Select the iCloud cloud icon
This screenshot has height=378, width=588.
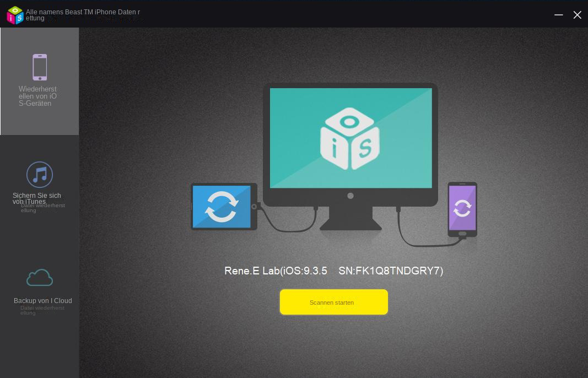click(x=40, y=278)
